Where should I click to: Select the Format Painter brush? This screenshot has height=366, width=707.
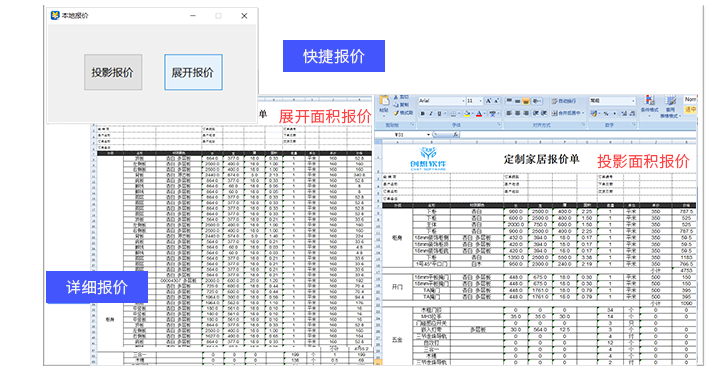click(x=396, y=113)
